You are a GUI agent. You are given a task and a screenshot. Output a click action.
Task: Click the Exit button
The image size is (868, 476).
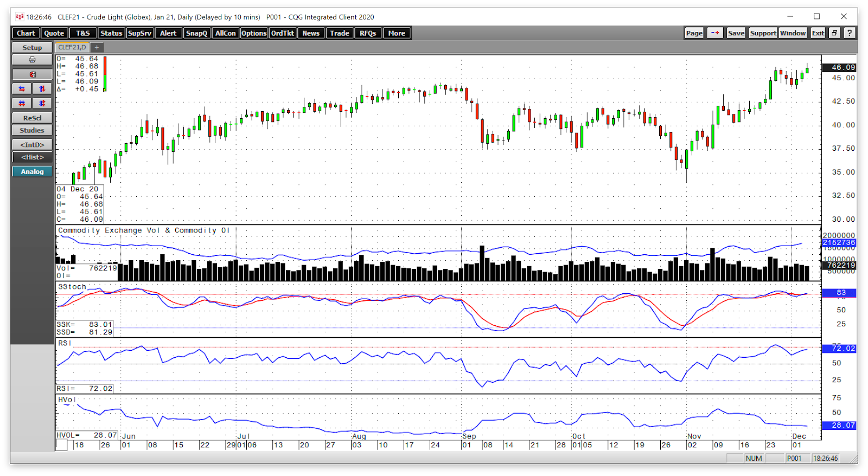[x=818, y=33]
